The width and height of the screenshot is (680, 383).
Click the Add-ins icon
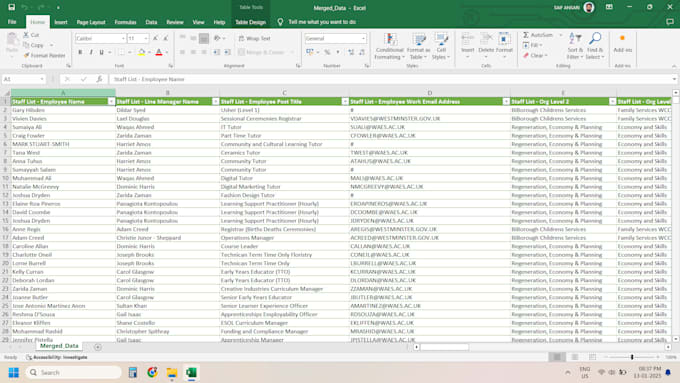click(622, 39)
